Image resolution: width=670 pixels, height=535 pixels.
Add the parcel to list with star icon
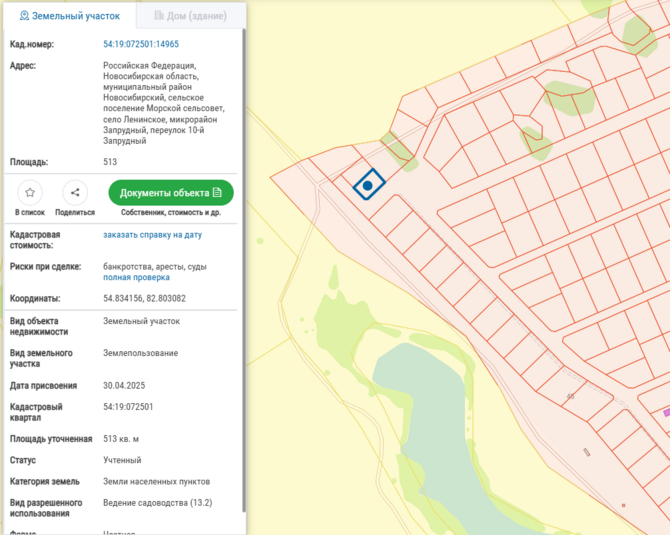tap(30, 193)
